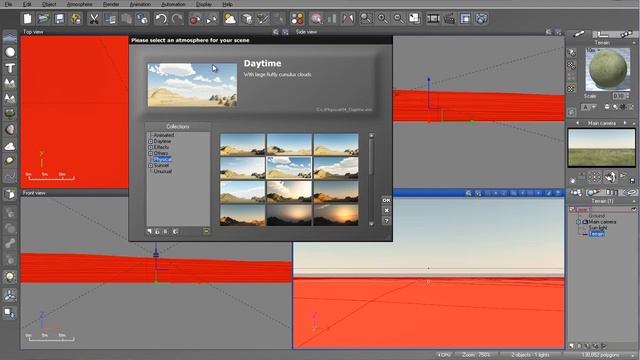Open the Help menu
The image size is (640, 360).
click(x=227, y=4)
